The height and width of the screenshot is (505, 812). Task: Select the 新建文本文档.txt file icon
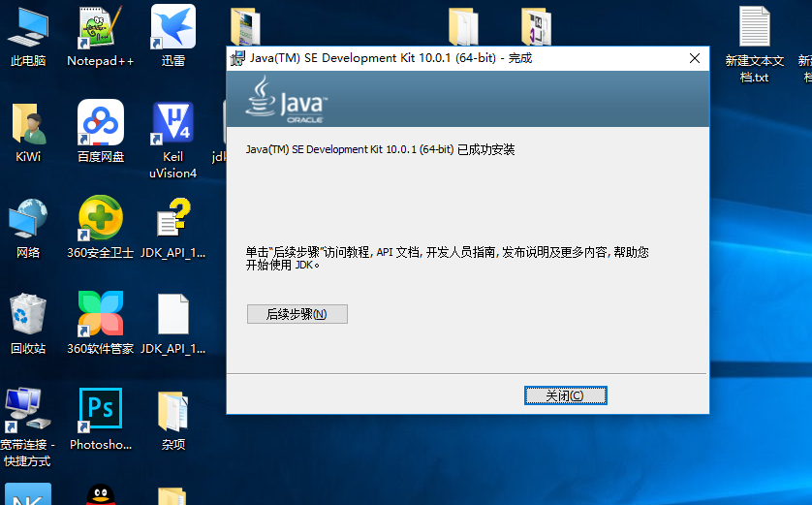754,46
